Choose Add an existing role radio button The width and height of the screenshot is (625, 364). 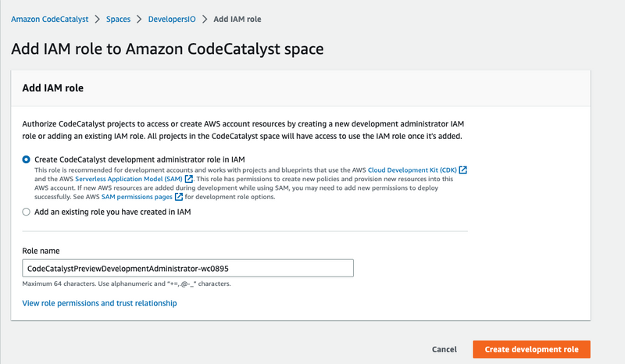(27, 212)
